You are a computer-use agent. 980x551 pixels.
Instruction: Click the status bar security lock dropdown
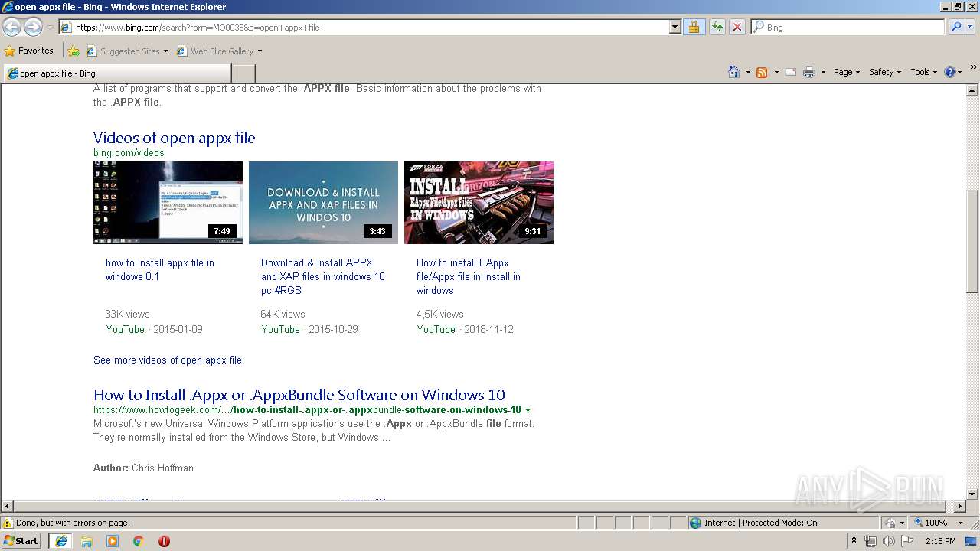tap(895, 523)
